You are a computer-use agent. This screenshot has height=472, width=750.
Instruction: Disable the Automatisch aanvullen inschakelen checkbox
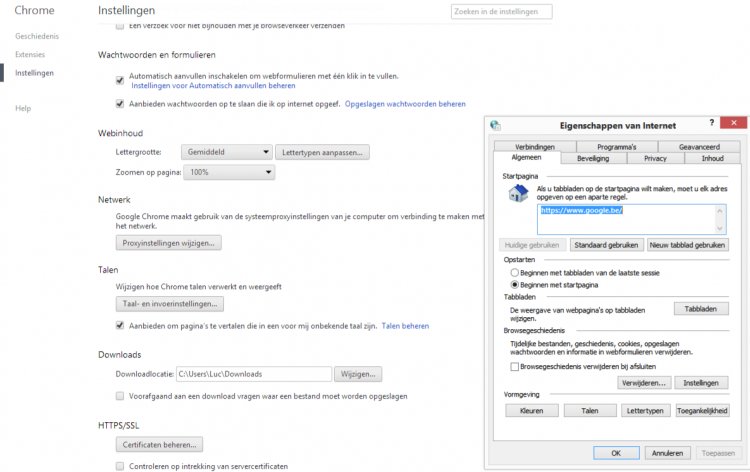(120, 77)
